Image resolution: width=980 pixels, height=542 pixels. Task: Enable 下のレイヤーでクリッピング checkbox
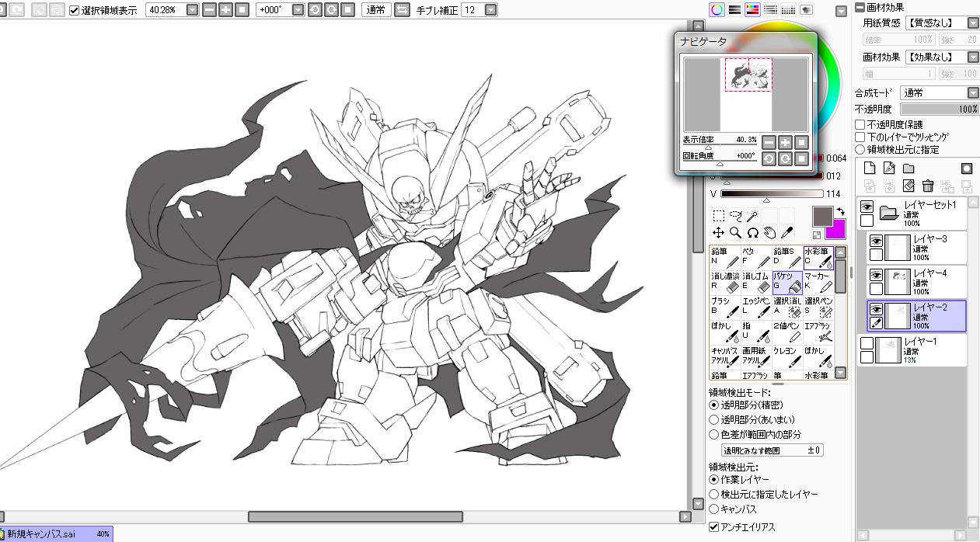(x=860, y=137)
